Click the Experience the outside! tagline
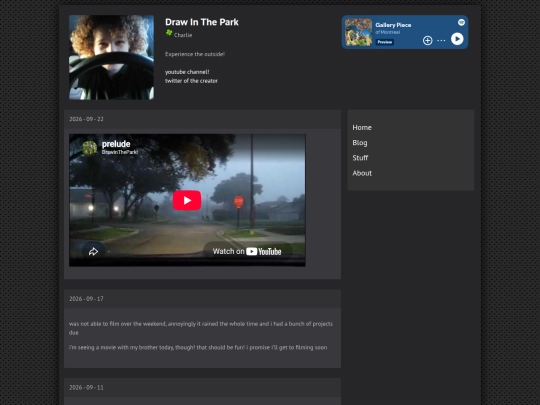 pyautogui.click(x=195, y=54)
